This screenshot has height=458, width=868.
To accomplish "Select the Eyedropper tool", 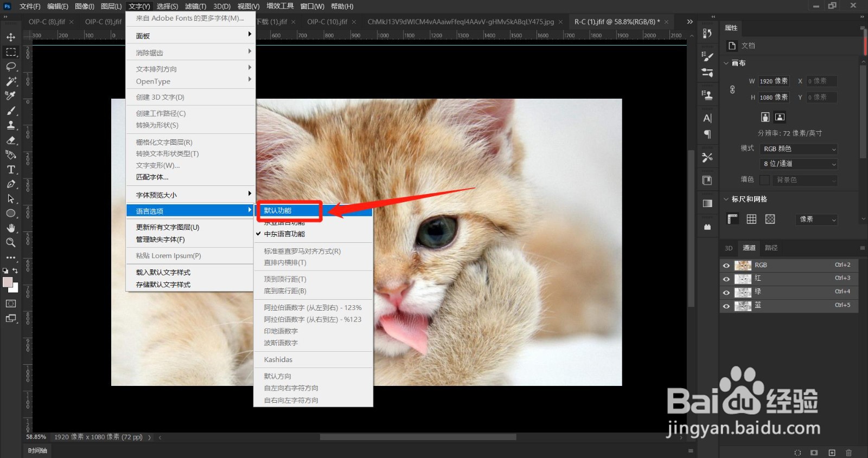I will point(11,96).
